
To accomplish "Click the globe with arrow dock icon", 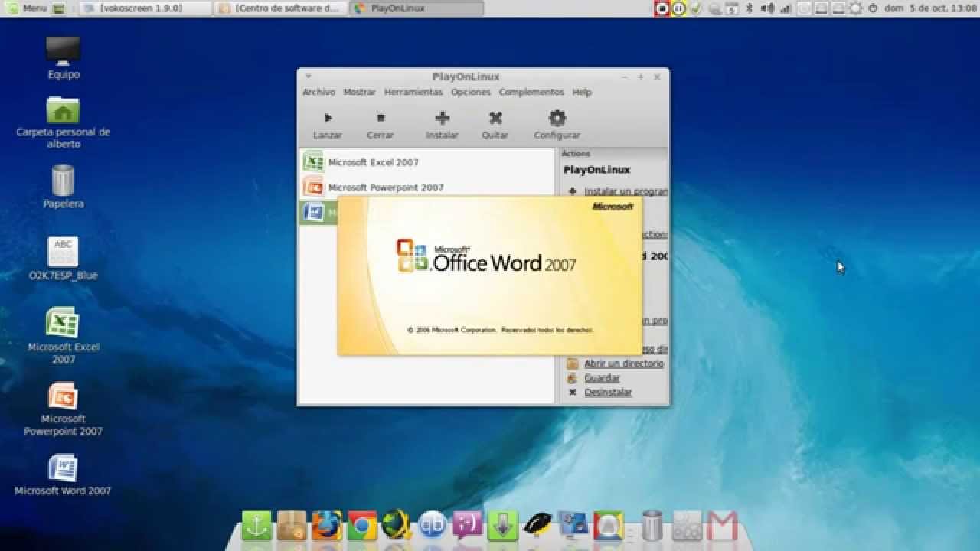I will click(x=397, y=526).
